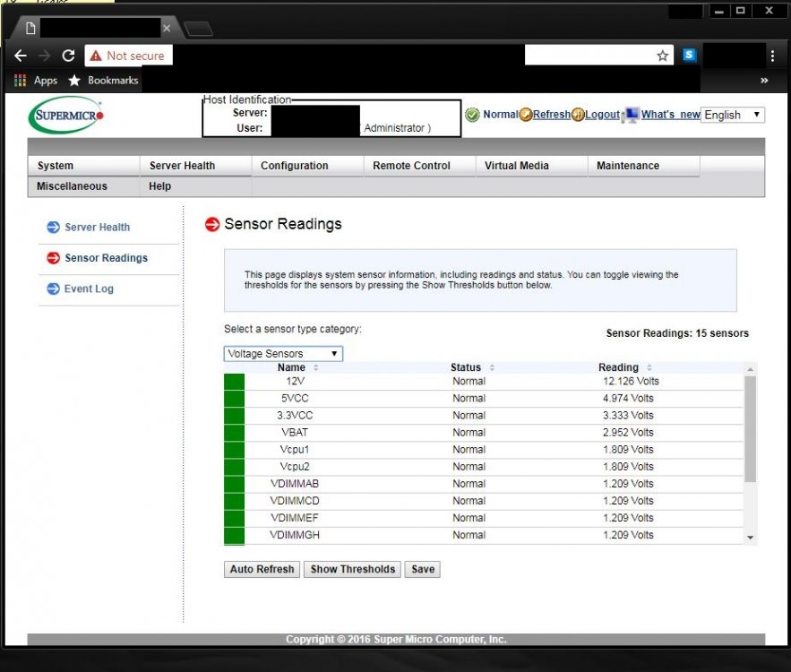Go to Server Health in sidebar
Image resolution: width=791 pixels, height=672 pixels.
coord(97,228)
